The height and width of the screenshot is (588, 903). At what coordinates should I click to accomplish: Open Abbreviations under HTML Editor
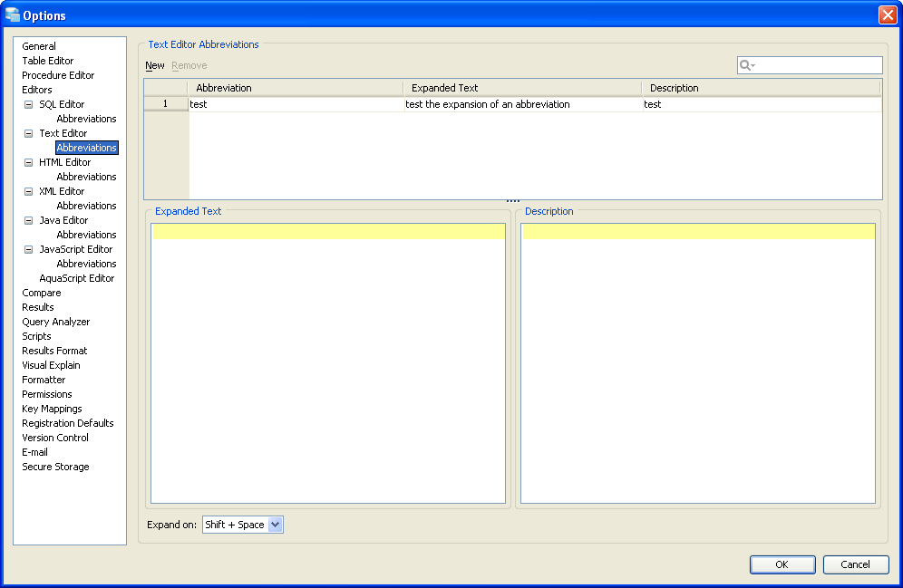(86, 177)
